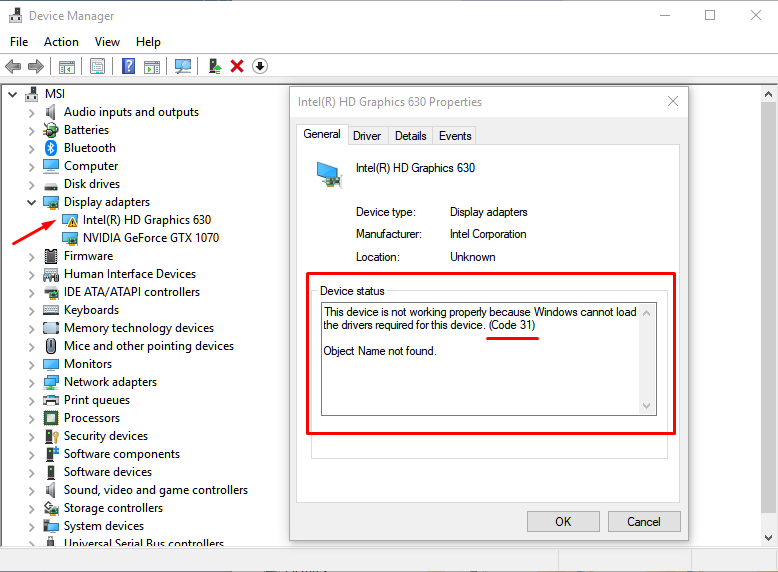Click Device status scroll-down arrow
Viewport: 778px width, 572px height.
click(x=647, y=405)
